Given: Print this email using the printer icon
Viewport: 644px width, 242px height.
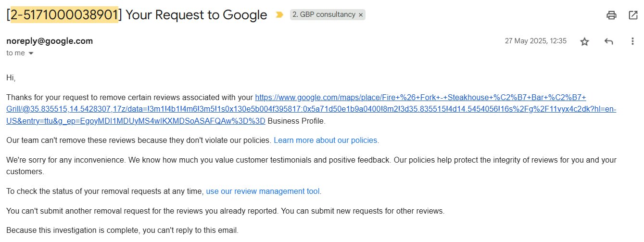Looking at the screenshot, I should [x=611, y=15].
